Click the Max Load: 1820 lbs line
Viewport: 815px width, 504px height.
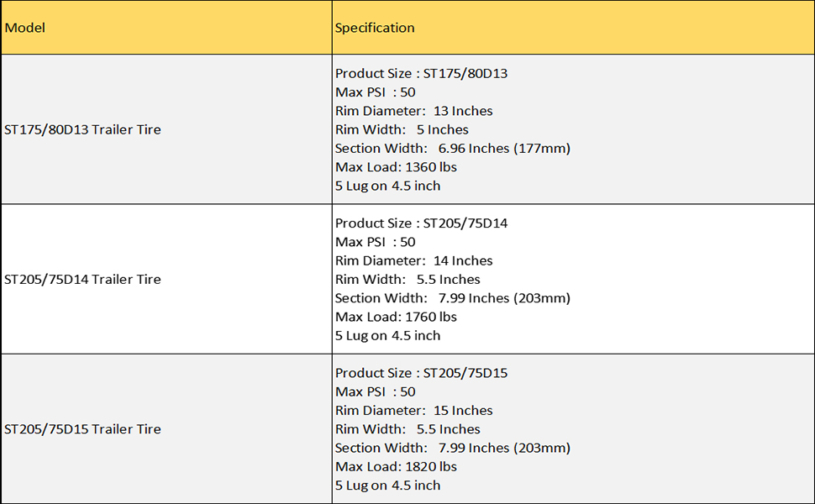pos(396,466)
